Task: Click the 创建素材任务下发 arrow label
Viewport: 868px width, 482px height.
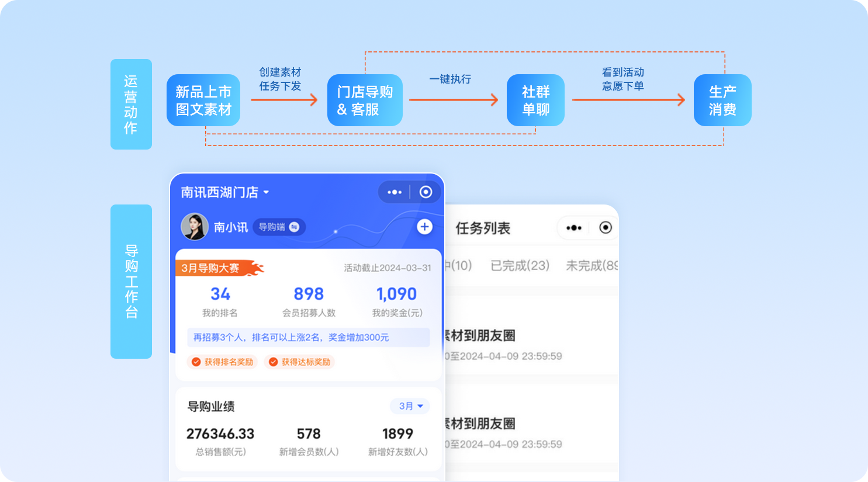Action: coord(280,79)
